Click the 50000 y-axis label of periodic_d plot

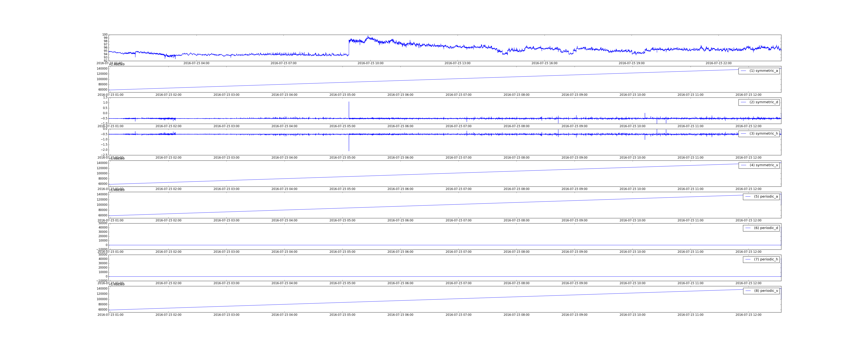[103, 223]
